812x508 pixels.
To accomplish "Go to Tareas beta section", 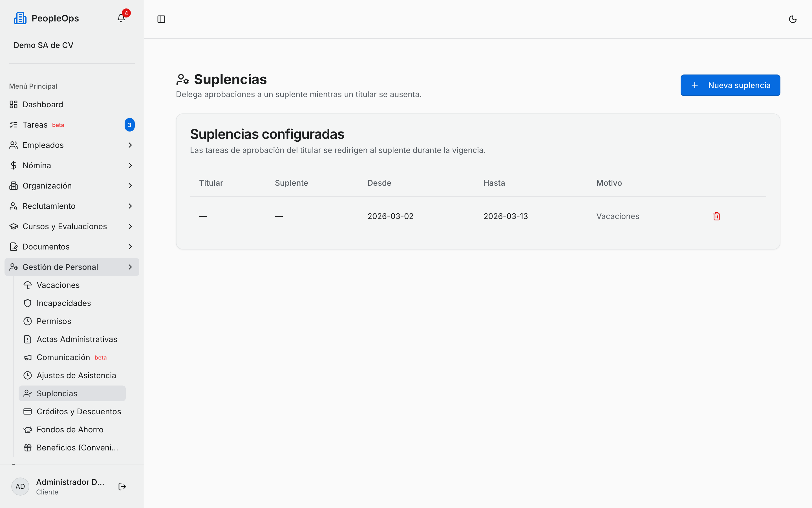I will point(72,125).
